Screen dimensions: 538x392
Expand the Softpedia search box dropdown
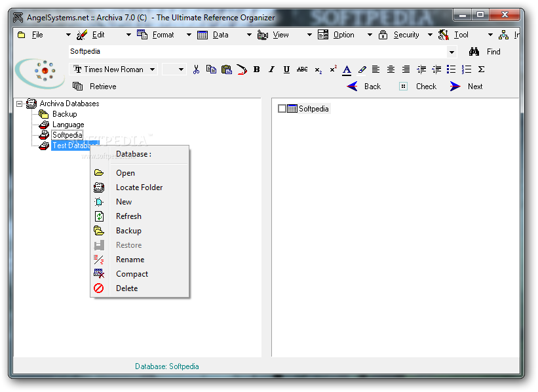[452, 52]
